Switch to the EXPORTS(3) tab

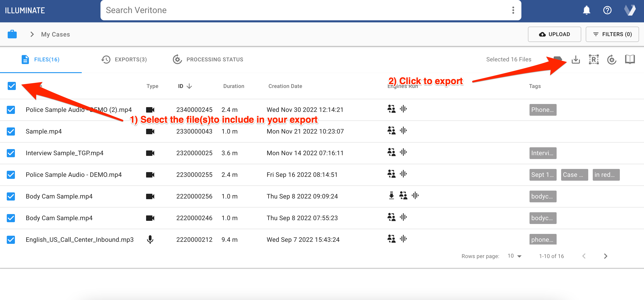(x=131, y=59)
